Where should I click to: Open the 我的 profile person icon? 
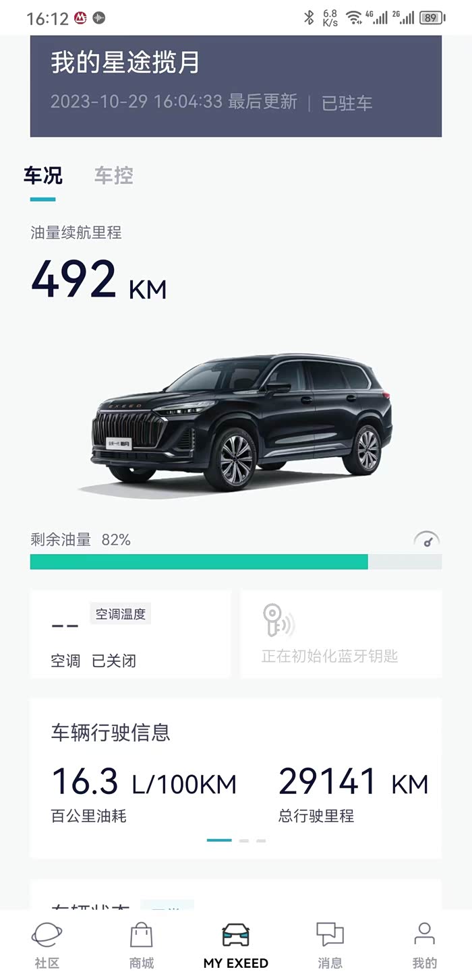(x=425, y=935)
